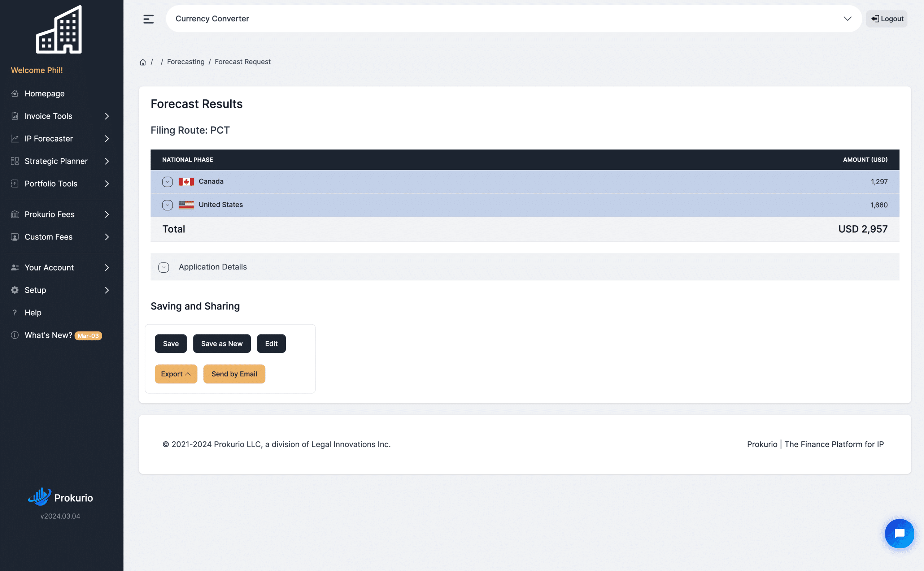Click the Portfolio Tools sidebar icon
The width and height of the screenshot is (924, 571).
(x=15, y=183)
